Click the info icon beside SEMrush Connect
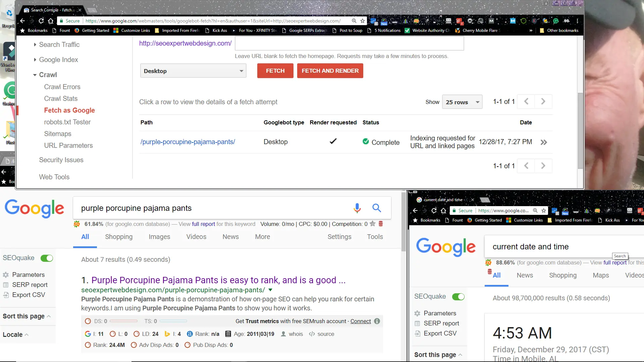Image resolution: width=644 pixels, height=362 pixels. pyautogui.click(x=377, y=321)
